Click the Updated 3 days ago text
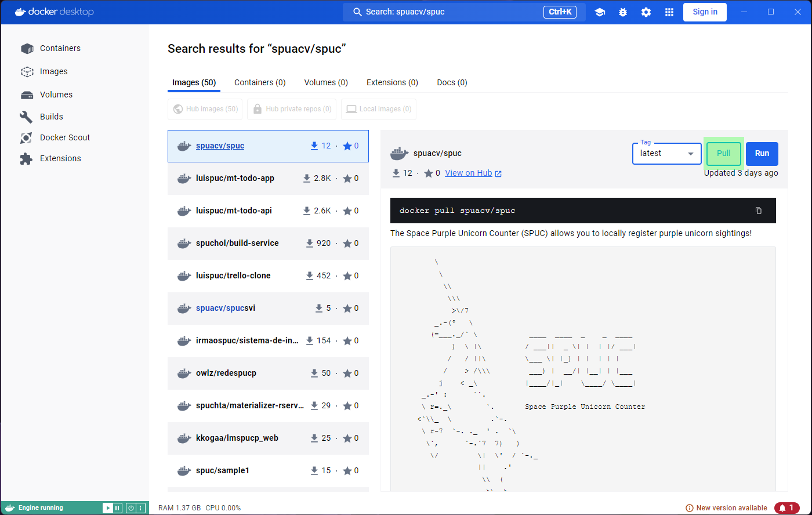The width and height of the screenshot is (812, 515). [x=741, y=173]
